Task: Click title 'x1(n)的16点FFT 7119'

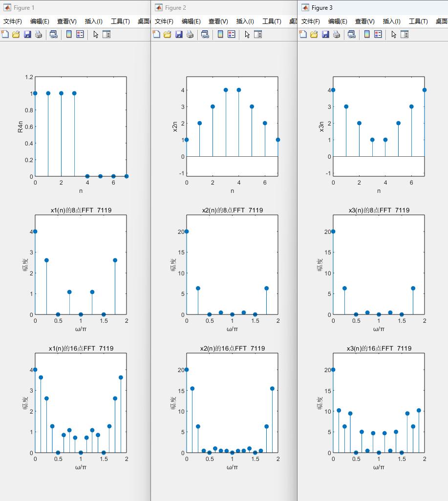Action: coord(81,348)
